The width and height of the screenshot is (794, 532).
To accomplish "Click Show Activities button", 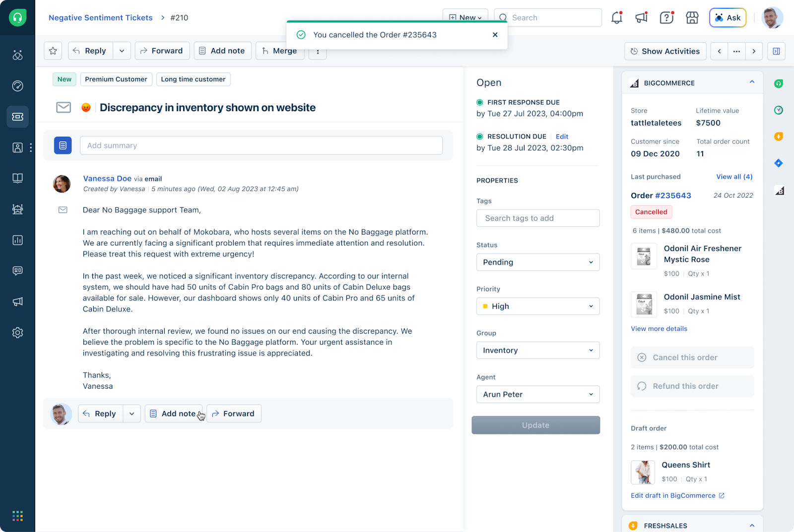I will pos(665,51).
